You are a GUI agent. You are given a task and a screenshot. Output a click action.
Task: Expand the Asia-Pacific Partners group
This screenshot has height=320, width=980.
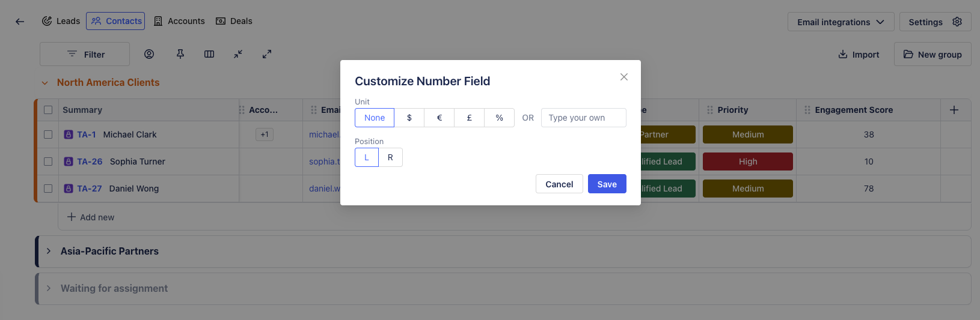tap(49, 251)
